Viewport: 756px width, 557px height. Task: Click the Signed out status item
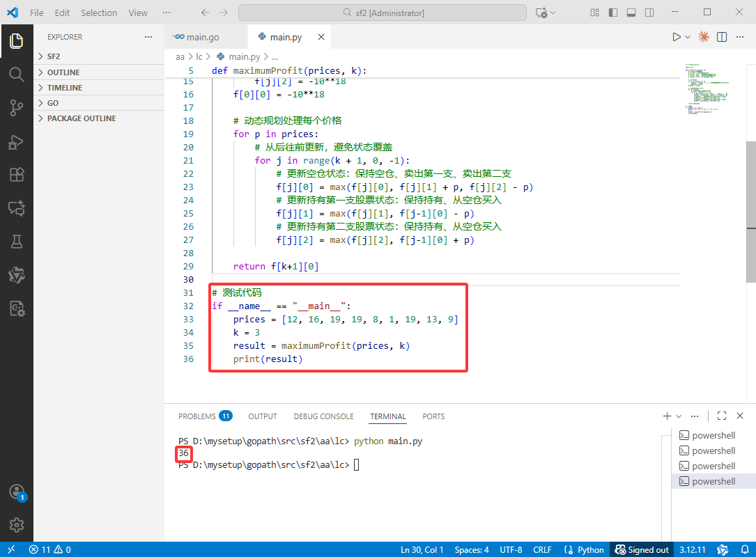tap(642, 549)
